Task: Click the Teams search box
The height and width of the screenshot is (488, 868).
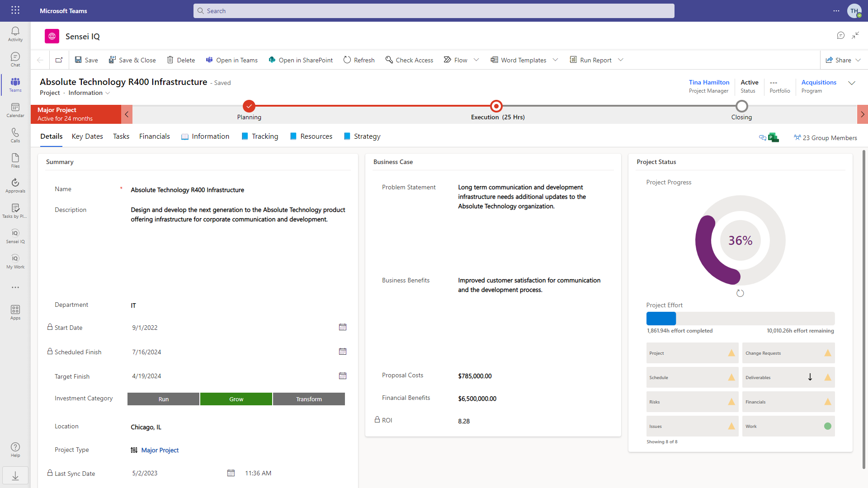Action: [434, 11]
